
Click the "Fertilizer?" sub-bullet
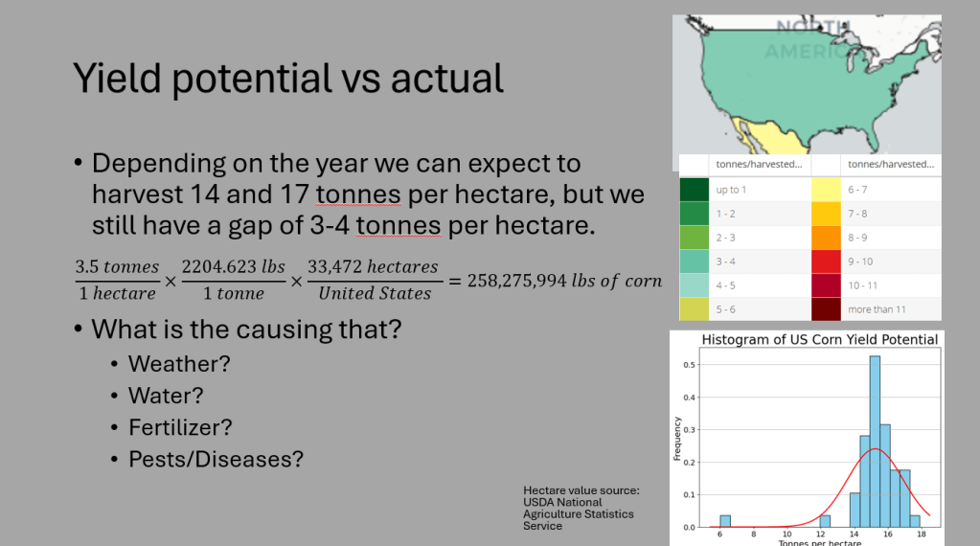[x=180, y=427]
